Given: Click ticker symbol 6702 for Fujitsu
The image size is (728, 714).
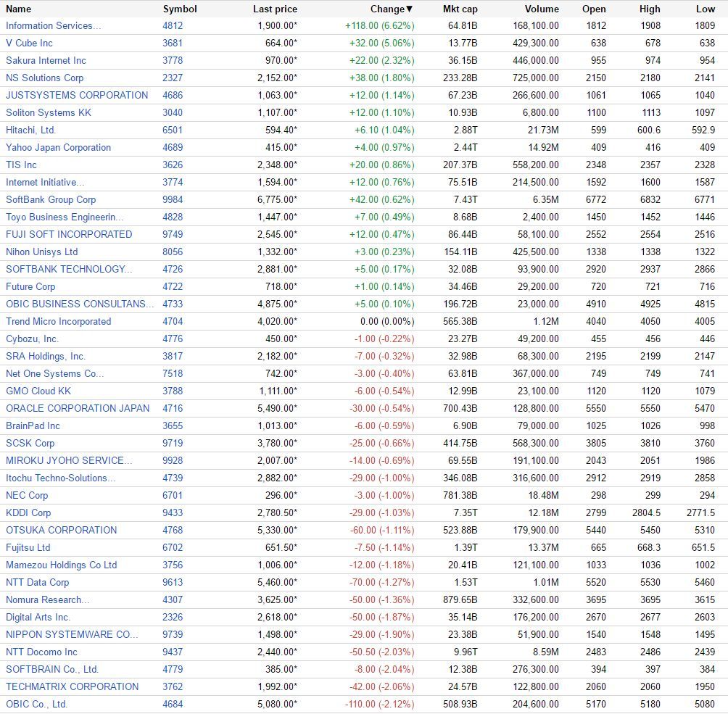Looking at the screenshot, I should [x=173, y=548].
